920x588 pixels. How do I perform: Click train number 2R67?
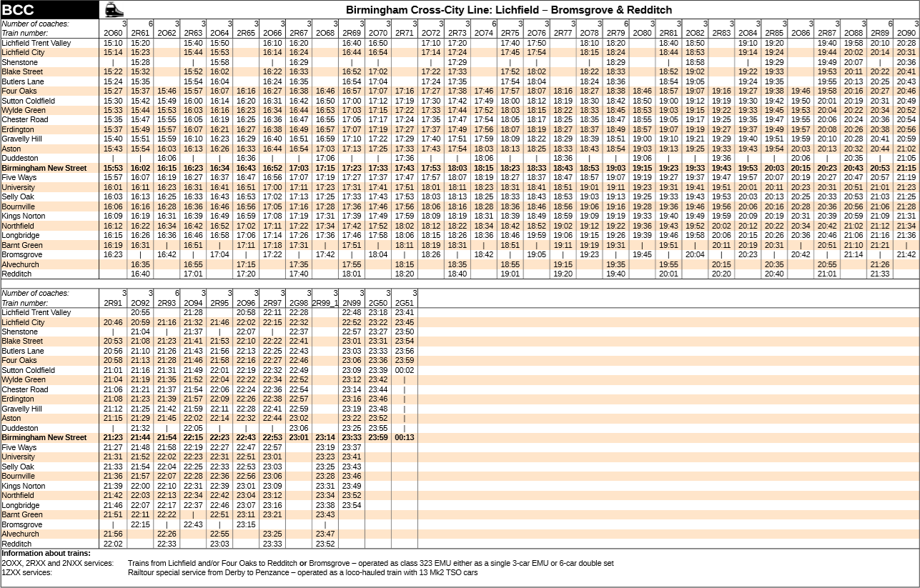tap(299, 34)
